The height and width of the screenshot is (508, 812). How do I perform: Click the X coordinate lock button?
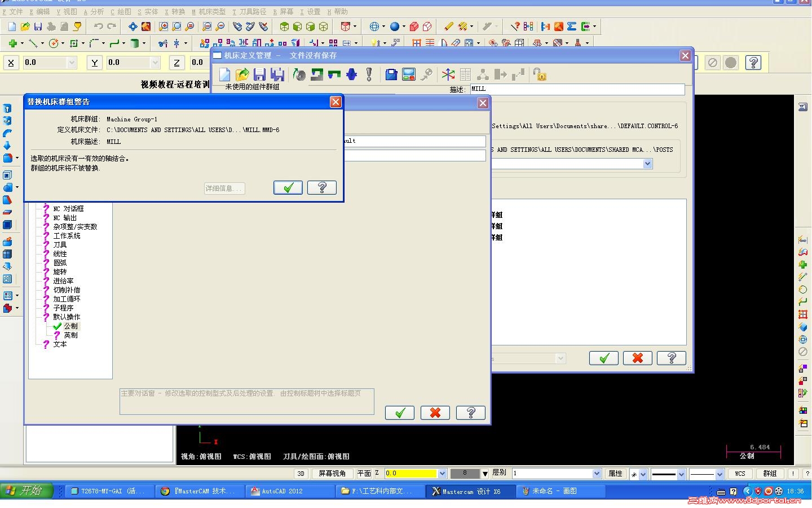[11, 63]
